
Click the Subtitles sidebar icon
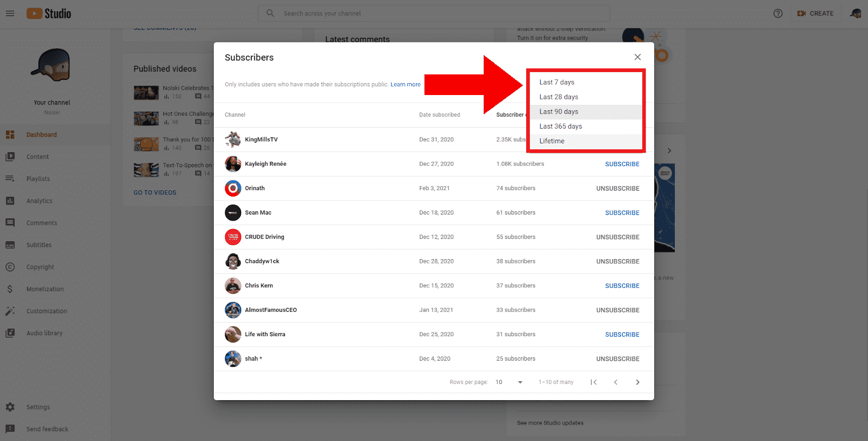10,245
